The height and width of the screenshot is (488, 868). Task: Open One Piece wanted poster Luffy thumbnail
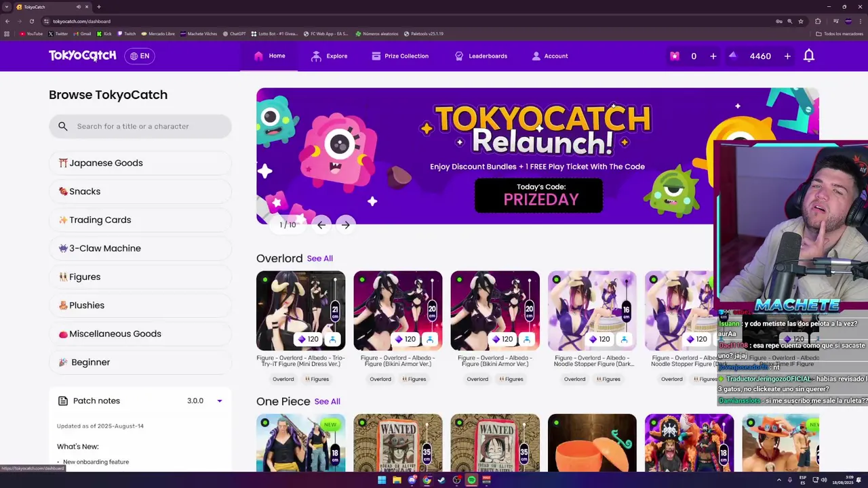[x=495, y=443]
